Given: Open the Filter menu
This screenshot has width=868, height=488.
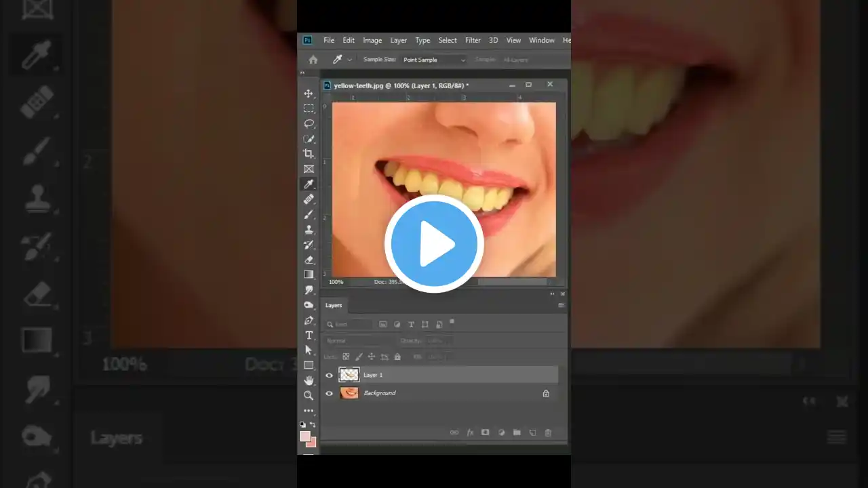Looking at the screenshot, I should (473, 40).
